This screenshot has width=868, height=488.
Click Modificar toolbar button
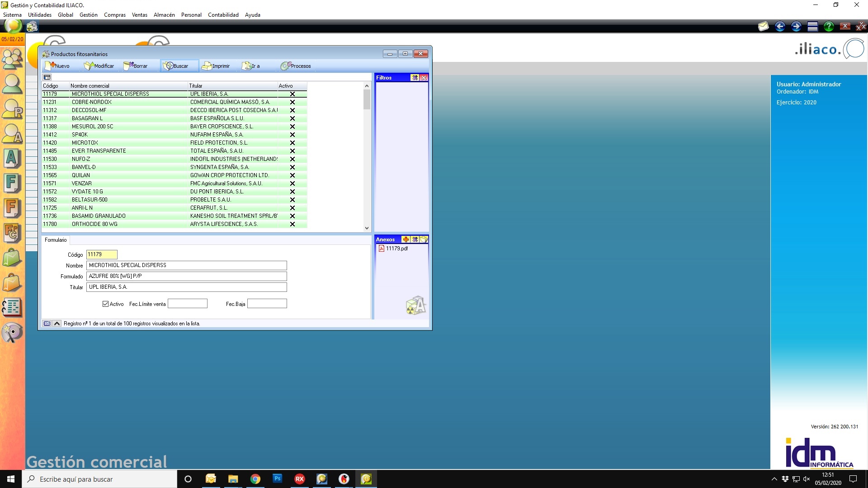point(99,66)
